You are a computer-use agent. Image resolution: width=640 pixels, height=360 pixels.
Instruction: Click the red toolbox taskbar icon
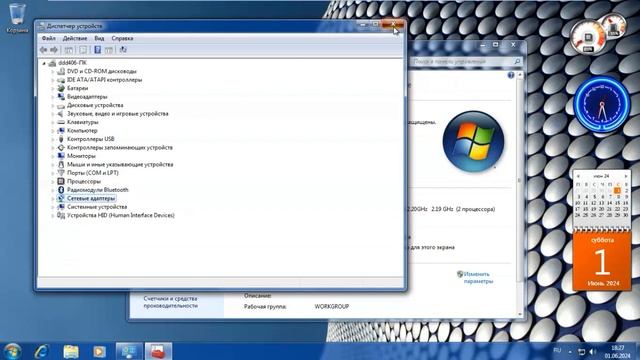[158, 351]
